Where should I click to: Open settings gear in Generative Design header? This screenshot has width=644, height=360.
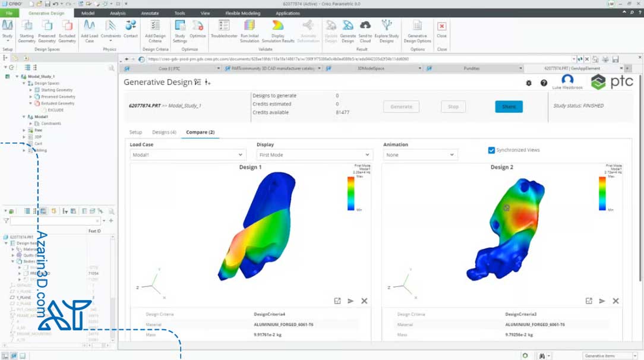tap(529, 83)
